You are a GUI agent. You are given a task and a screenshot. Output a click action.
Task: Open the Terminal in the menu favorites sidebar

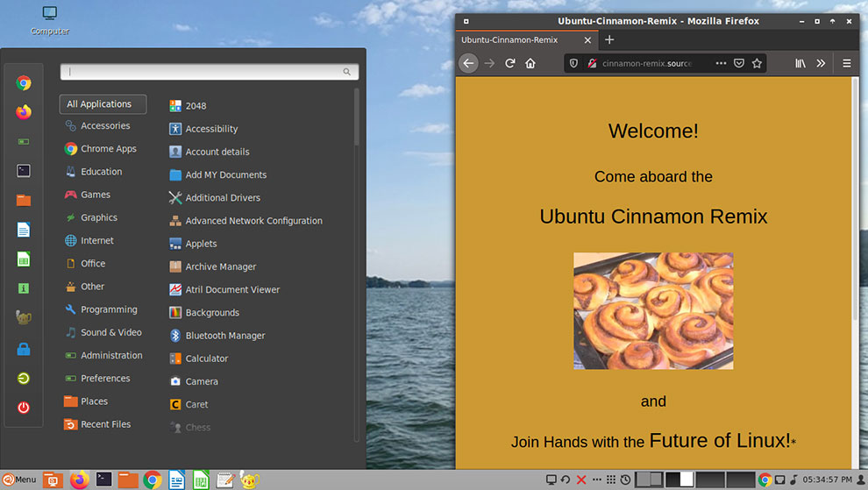click(24, 171)
